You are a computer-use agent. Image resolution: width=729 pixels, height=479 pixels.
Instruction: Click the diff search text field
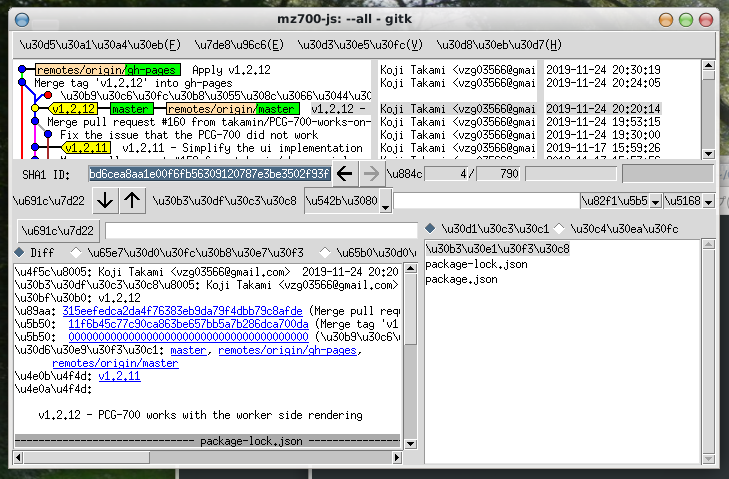[261, 231]
